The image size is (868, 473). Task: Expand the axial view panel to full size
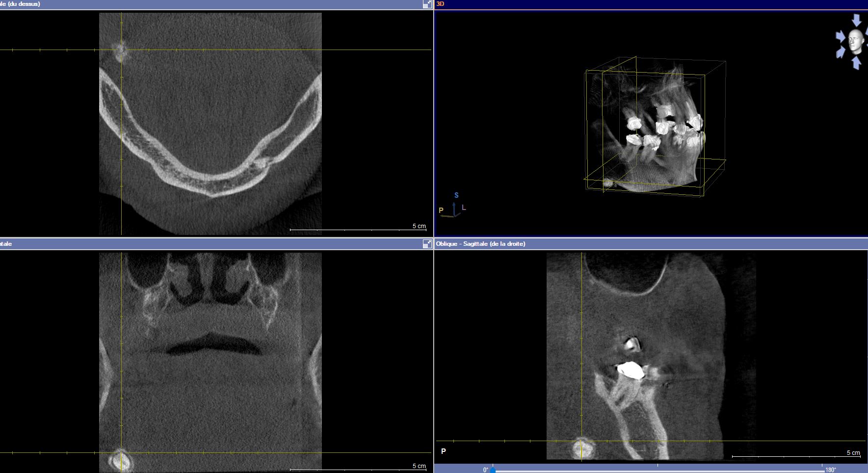click(x=427, y=4)
